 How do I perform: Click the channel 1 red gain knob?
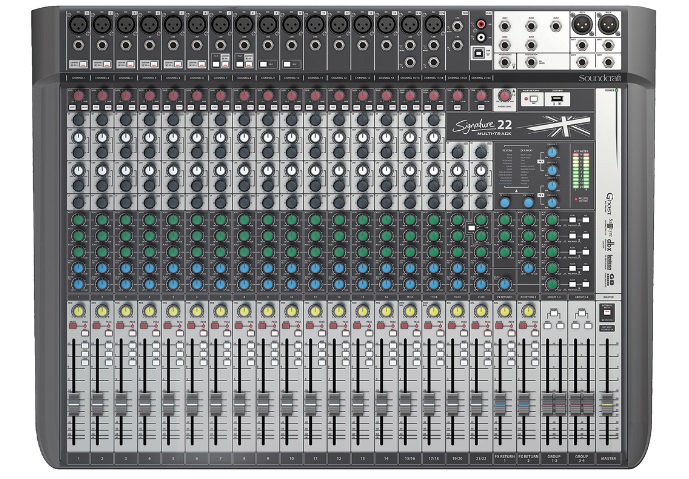pos(78,96)
